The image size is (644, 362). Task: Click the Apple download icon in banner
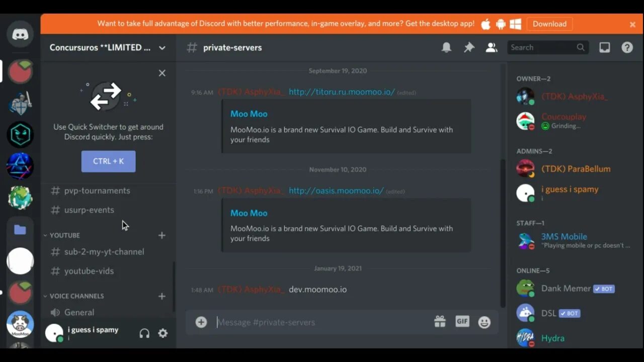(x=486, y=24)
